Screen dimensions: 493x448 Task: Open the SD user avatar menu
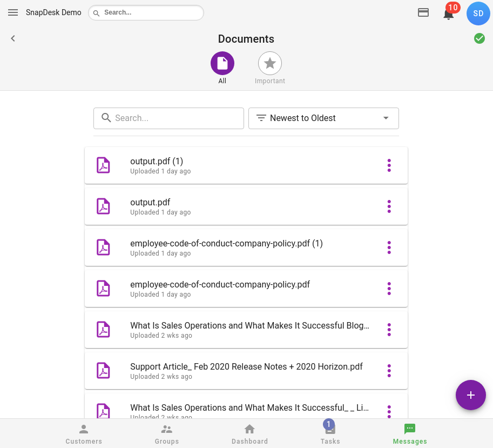(x=478, y=13)
